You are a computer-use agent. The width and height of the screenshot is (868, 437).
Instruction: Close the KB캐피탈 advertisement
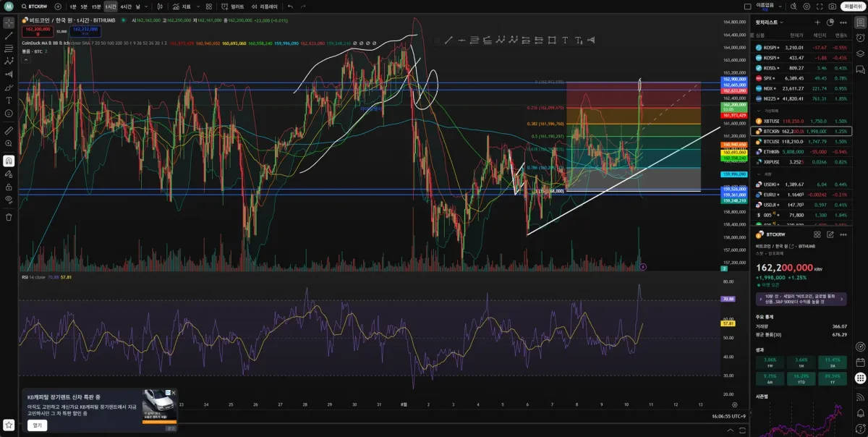pos(173,393)
